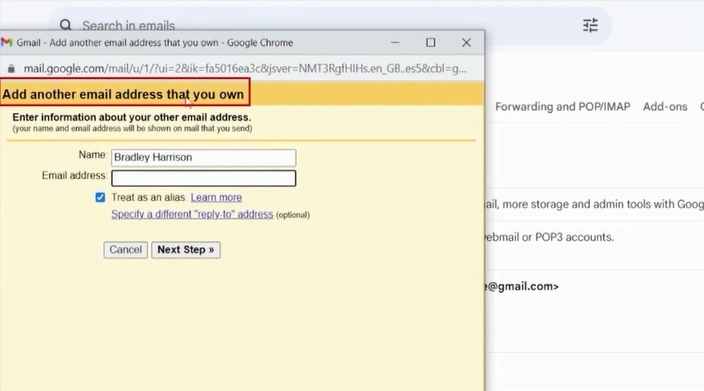Minimize the Add another email popup window
The image size is (704, 391).
coord(395,43)
